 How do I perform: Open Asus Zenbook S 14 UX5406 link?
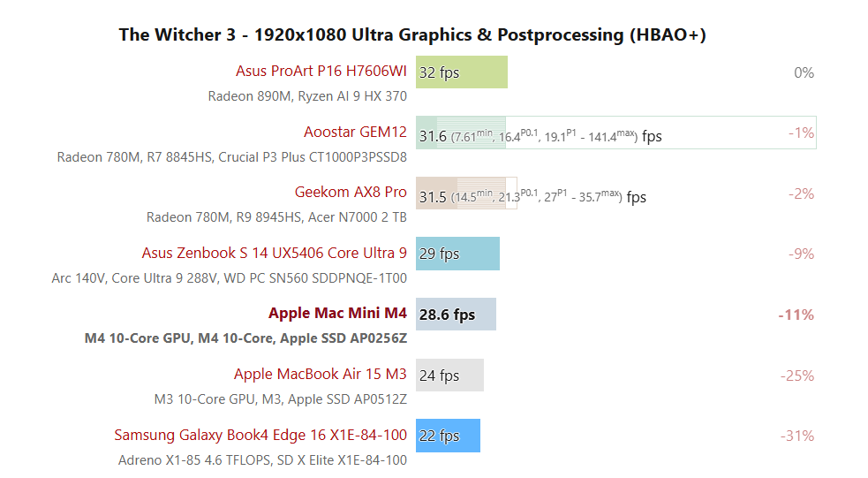pyautogui.click(x=274, y=254)
